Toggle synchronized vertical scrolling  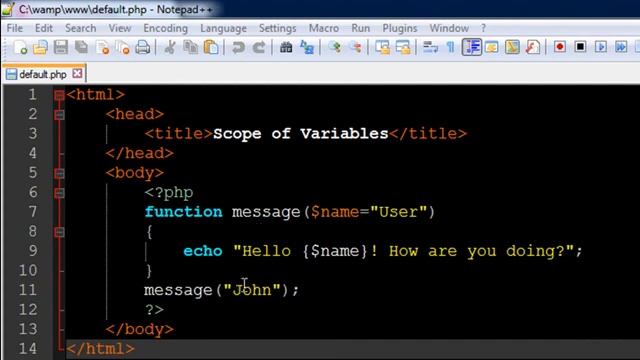383,47
